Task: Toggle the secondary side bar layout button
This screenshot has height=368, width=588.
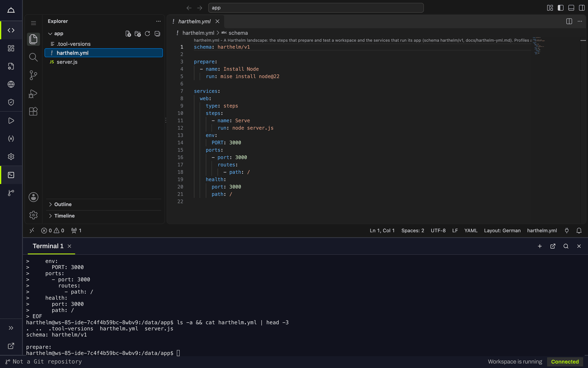Action: (x=582, y=8)
